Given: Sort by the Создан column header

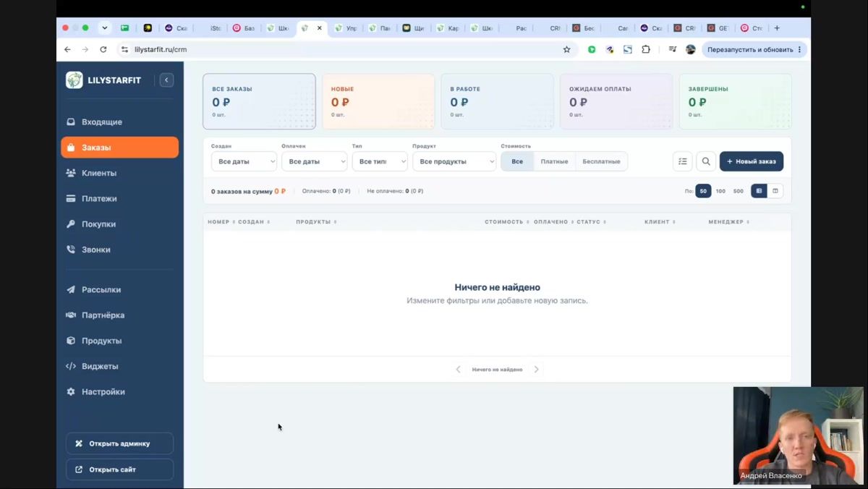Looking at the screenshot, I should [x=254, y=222].
